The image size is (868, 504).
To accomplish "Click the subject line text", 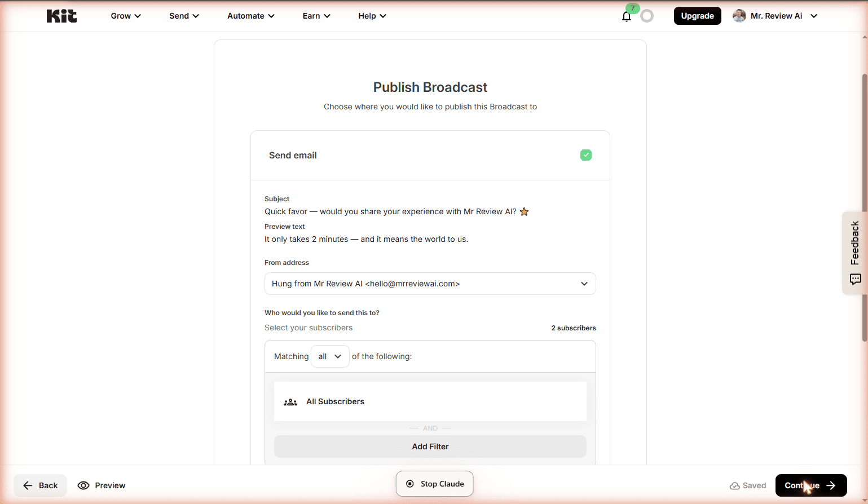I will pos(396,211).
